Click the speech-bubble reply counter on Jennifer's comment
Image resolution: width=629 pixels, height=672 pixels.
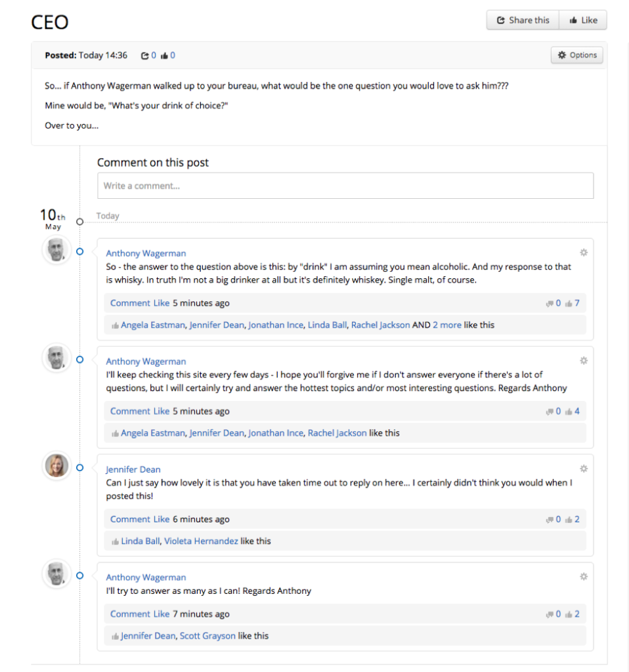(552, 518)
